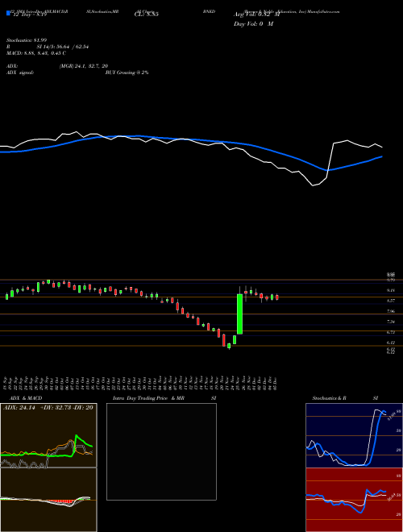
Task: Click the 'ADX signal:' label
Action: [20, 73]
